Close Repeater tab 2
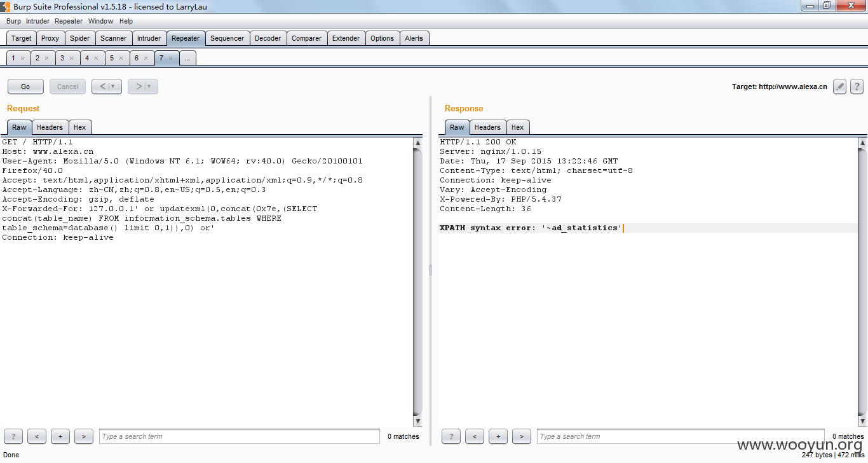 point(46,58)
